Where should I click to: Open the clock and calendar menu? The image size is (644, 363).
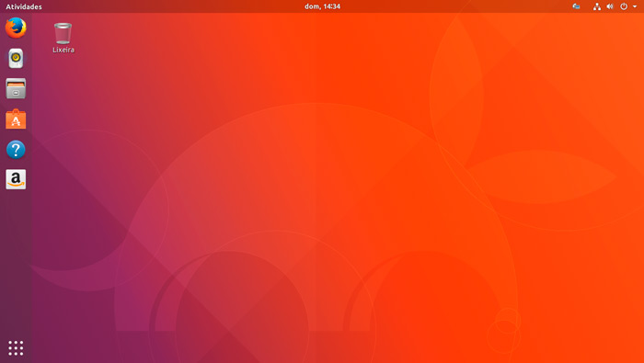tap(322, 6)
